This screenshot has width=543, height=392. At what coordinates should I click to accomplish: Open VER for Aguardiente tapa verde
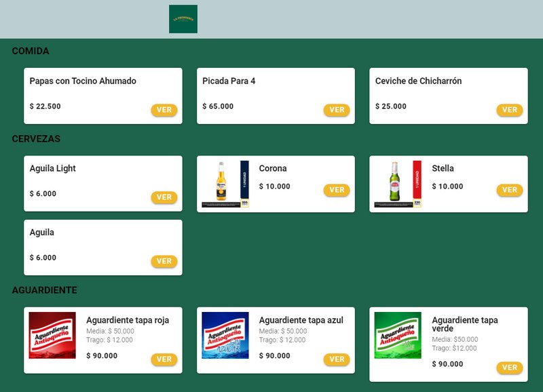pos(510,368)
